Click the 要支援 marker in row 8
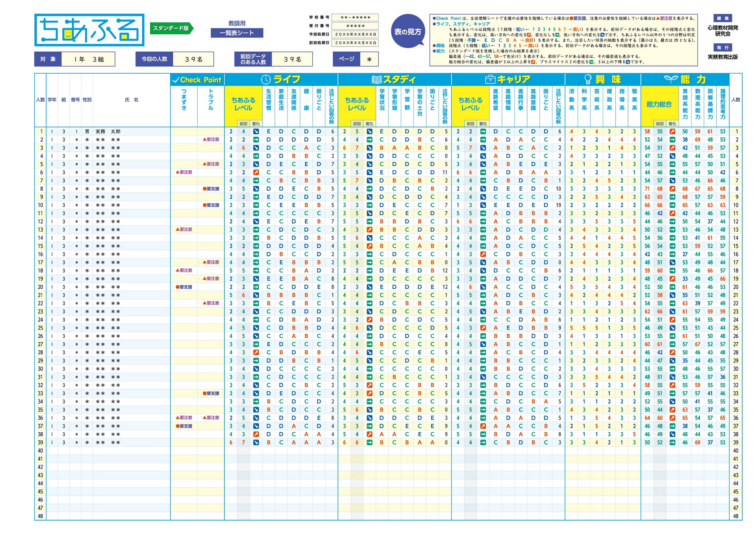The height and width of the screenshot is (534, 756). tap(211, 189)
